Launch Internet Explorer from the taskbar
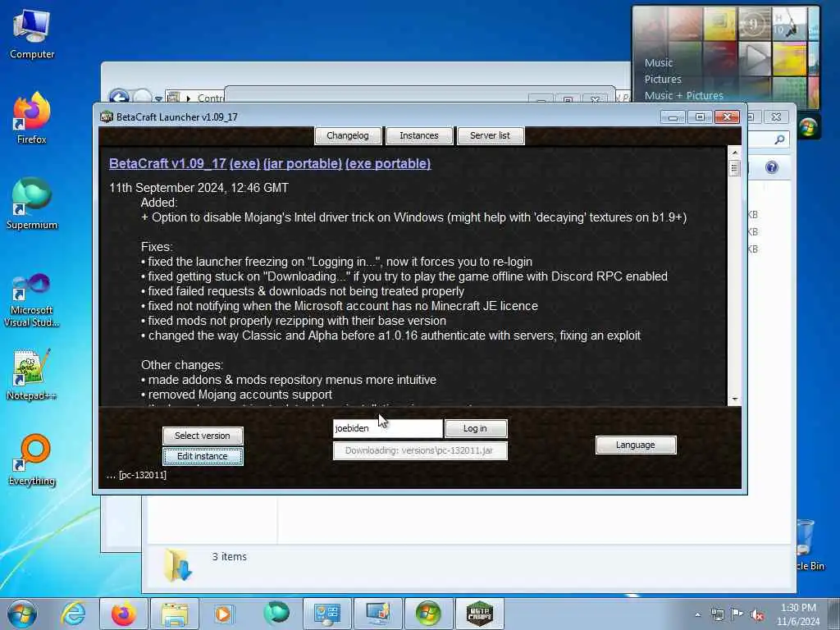The height and width of the screenshot is (630, 840). click(x=73, y=614)
